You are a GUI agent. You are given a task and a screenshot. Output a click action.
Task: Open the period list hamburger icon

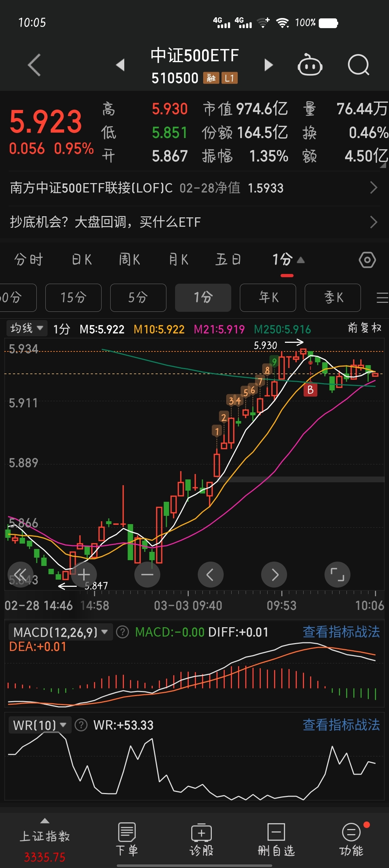point(382,298)
